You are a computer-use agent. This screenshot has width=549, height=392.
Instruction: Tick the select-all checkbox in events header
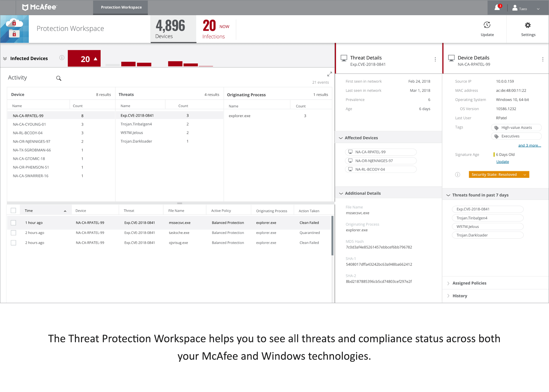coord(13,210)
